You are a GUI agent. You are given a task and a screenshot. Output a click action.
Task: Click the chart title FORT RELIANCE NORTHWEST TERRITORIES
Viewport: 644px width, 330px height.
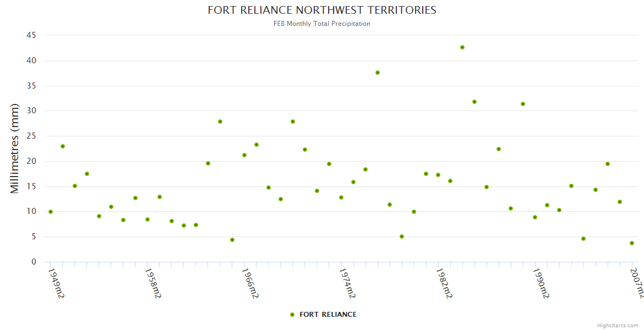pos(322,10)
